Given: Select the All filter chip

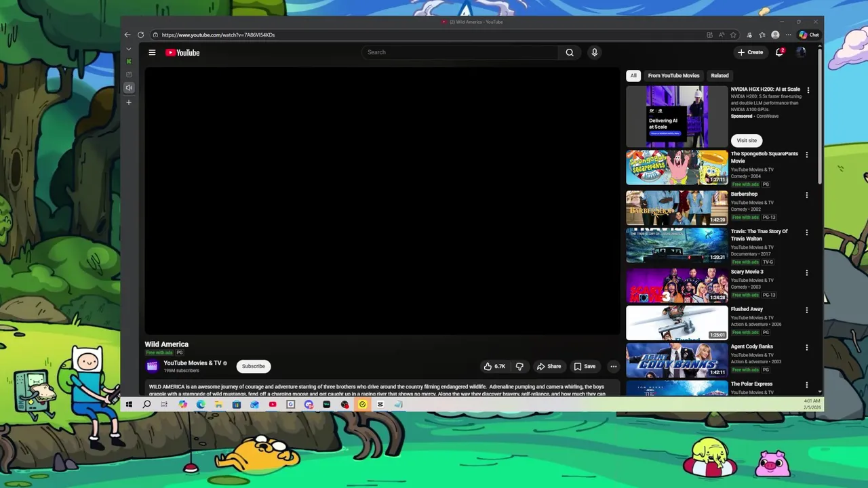Looking at the screenshot, I should [x=633, y=75].
